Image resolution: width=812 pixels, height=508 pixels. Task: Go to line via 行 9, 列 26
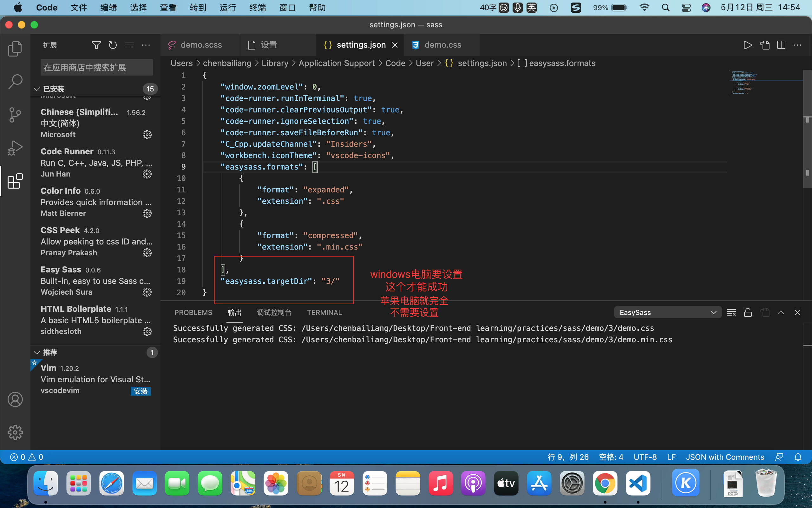tap(568, 457)
